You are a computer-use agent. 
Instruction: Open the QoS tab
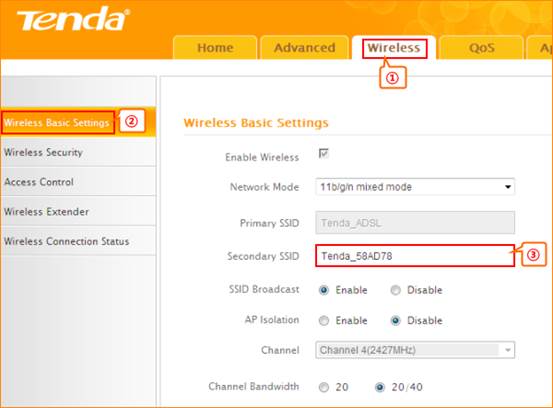[481, 48]
